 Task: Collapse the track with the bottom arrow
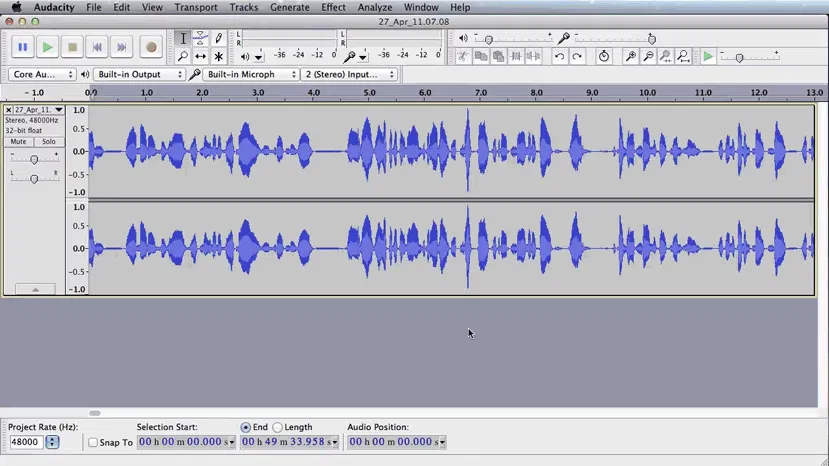(35, 289)
